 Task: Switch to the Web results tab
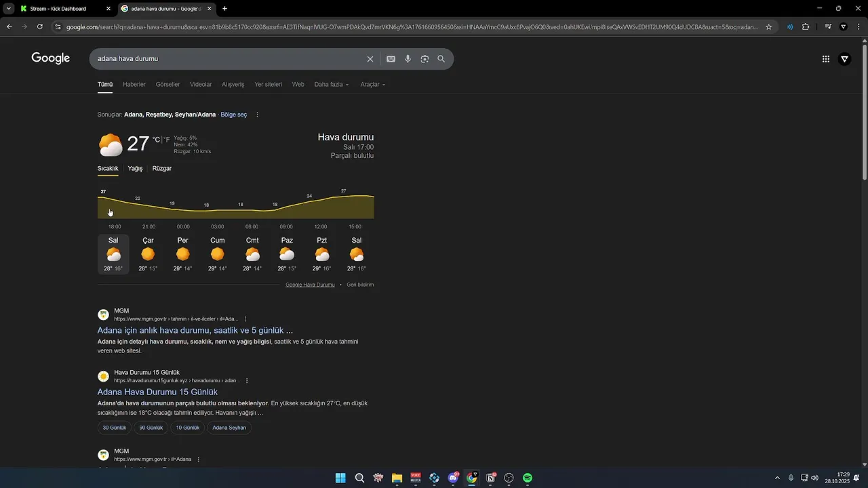pyautogui.click(x=298, y=85)
